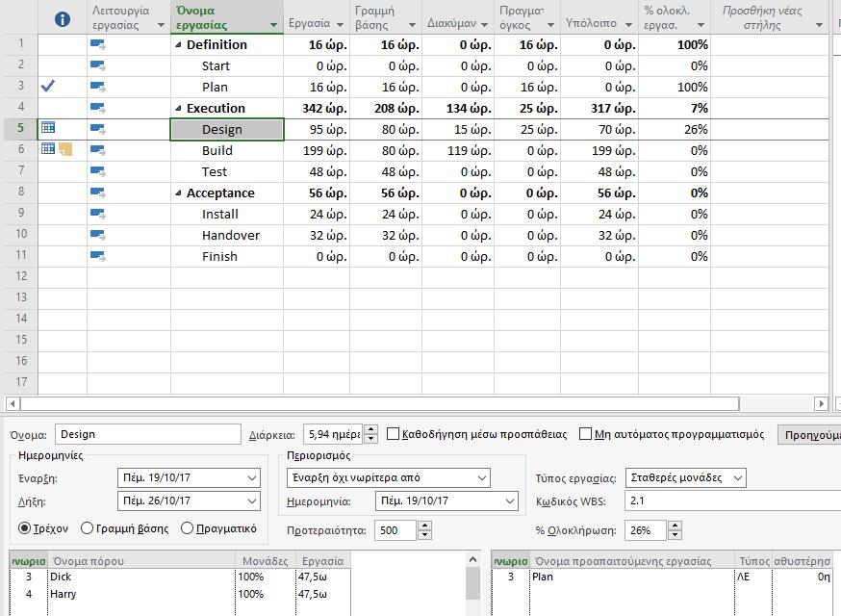Click the Κωδικός WBS field
841x616 pixels.
point(732,501)
